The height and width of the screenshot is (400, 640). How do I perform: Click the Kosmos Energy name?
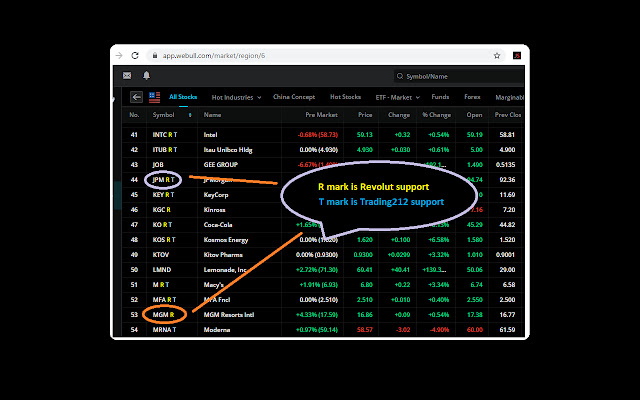pyautogui.click(x=226, y=240)
